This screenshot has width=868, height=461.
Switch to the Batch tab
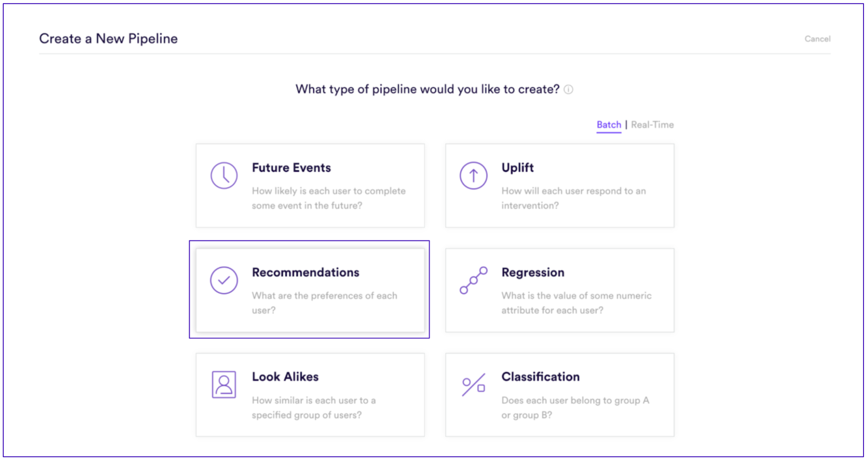[x=608, y=125]
